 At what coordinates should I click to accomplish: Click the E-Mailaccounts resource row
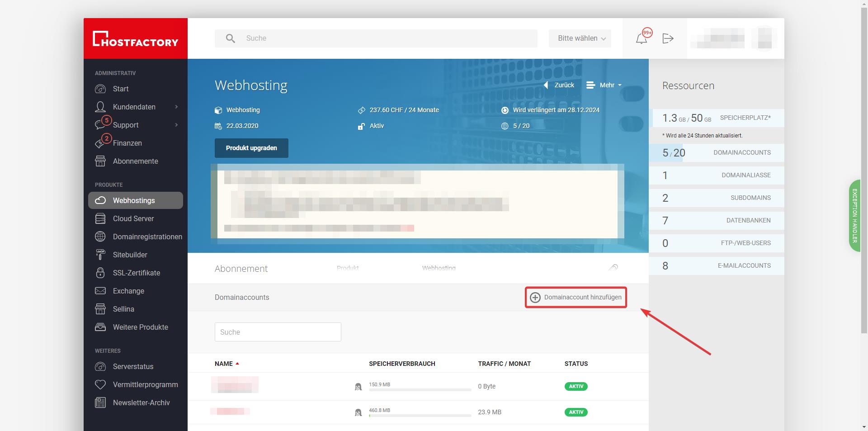coord(717,266)
